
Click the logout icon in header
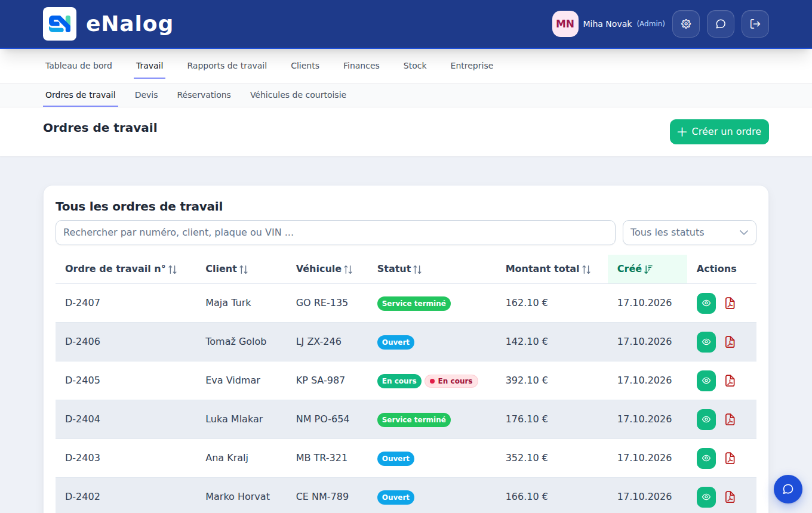click(x=755, y=24)
